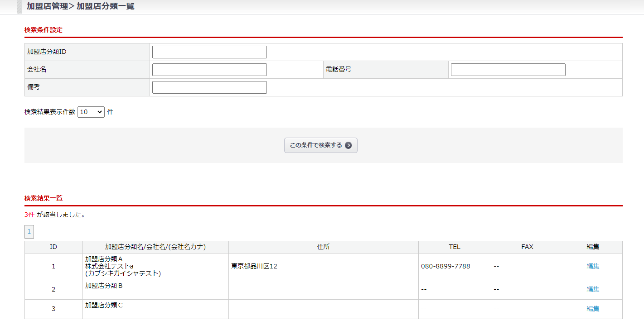Open 編集 link for 加盟店分類B
The image size is (644, 330).
pos(593,289)
